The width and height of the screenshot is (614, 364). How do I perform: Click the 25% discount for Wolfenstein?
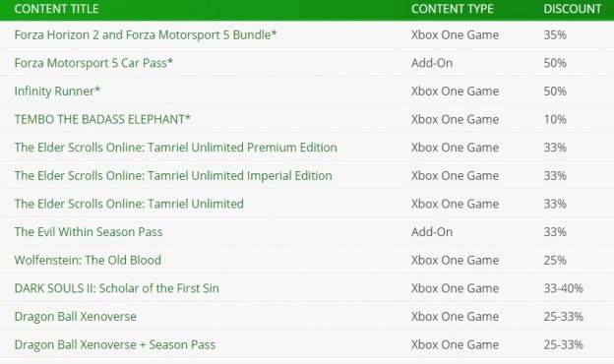(555, 261)
